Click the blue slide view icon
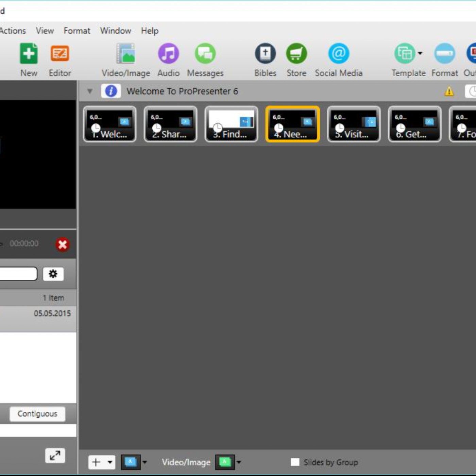 pos(131,462)
